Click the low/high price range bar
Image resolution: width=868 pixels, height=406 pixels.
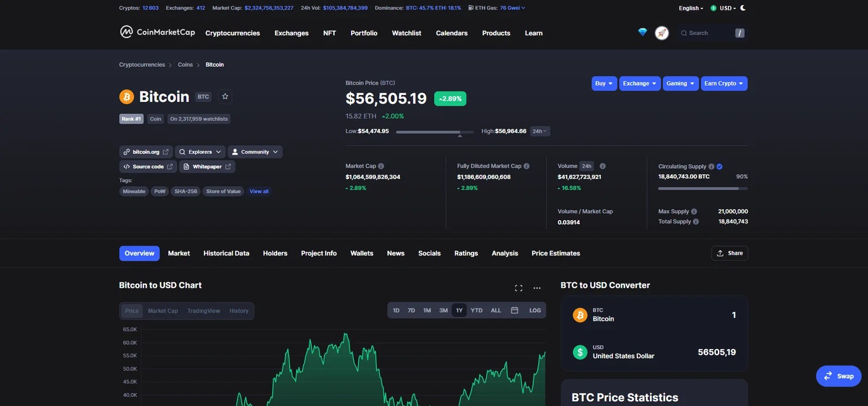[x=435, y=132]
